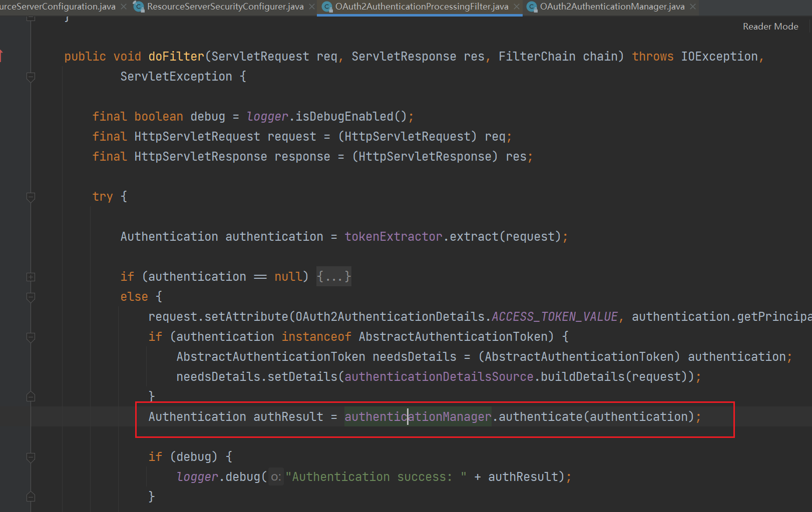The height and width of the screenshot is (512, 812).
Task: Collapse the doFilter method fold marker
Action: click(x=31, y=77)
